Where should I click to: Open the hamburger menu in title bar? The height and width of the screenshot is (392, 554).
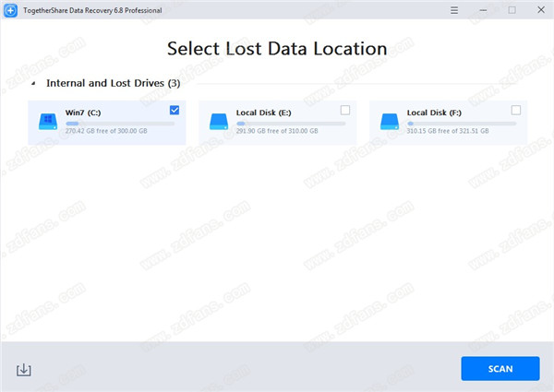[454, 10]
